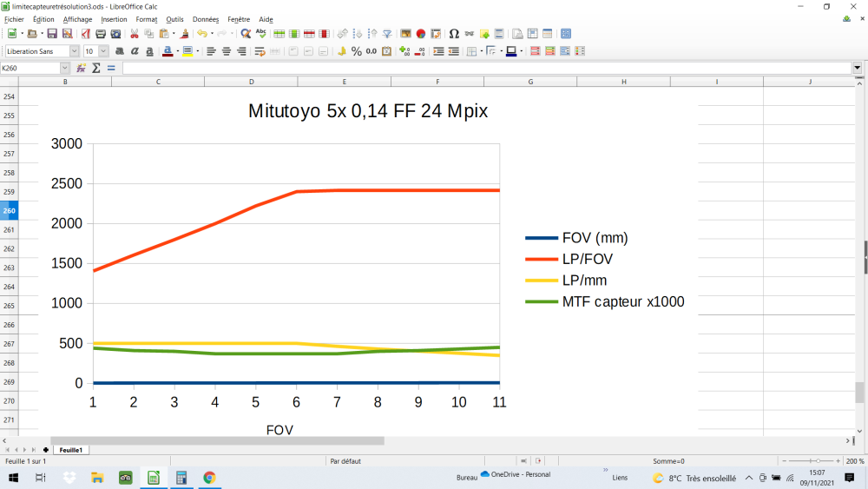This screenshot has width=868, height=489.
Task: Toggle italic text formatting
Action: point(135,51)
